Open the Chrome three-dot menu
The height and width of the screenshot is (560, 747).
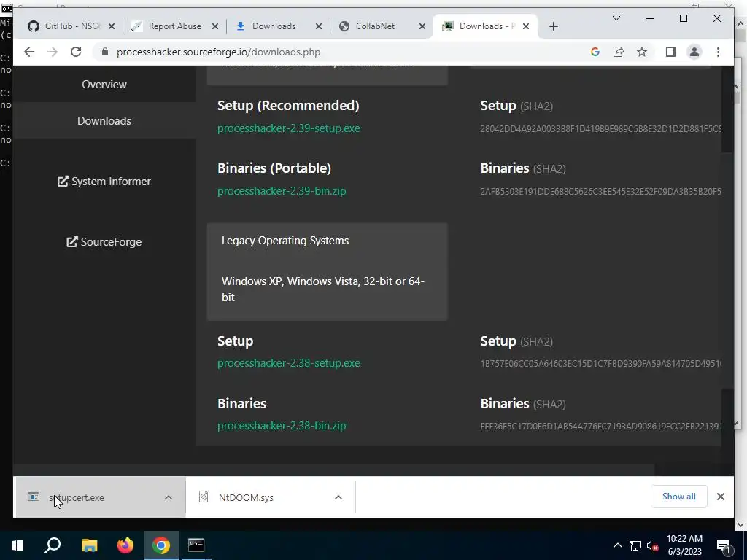tap(718, 52)
